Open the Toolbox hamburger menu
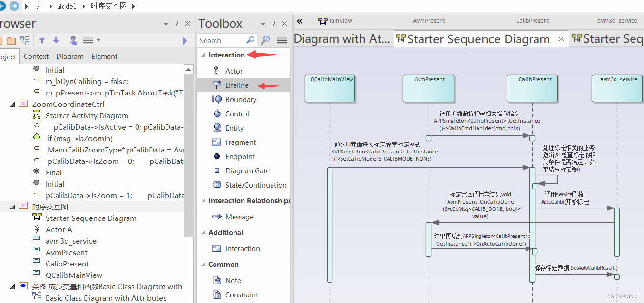Screen dimensions: 644x303 [x=282, y=40]
